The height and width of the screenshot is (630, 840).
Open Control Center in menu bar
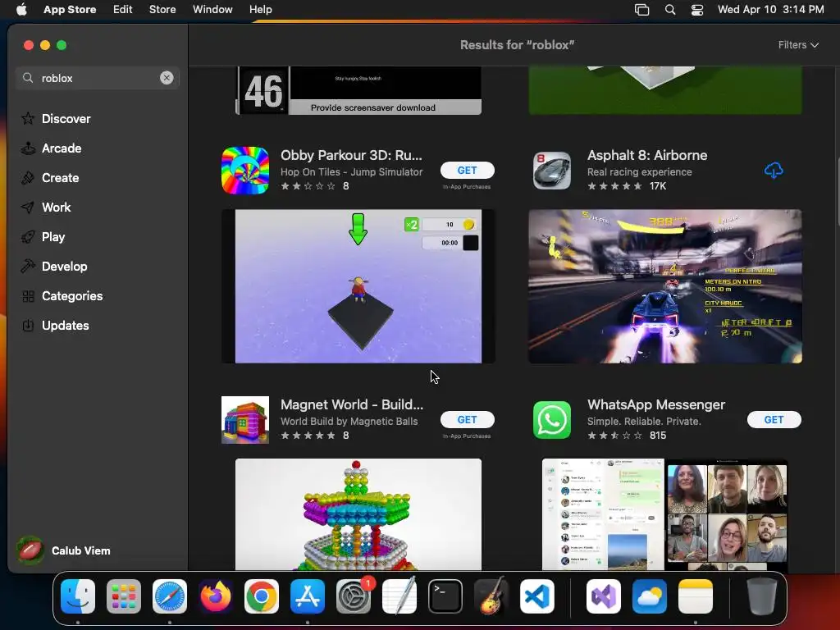(697, 10)
